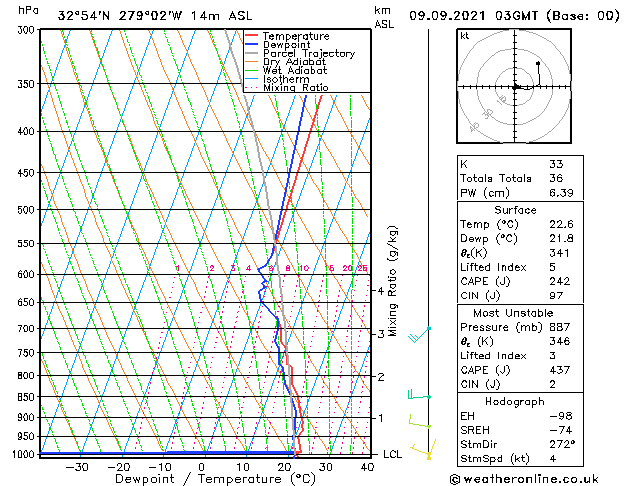Click the yellow wind barb near 1000 hPa

coord(423,450)
